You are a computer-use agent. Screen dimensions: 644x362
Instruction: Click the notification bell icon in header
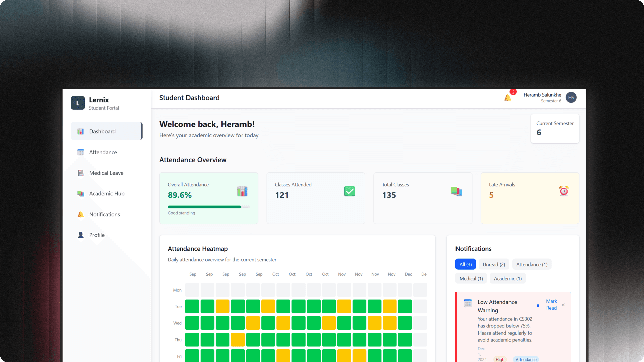[507, 98]
